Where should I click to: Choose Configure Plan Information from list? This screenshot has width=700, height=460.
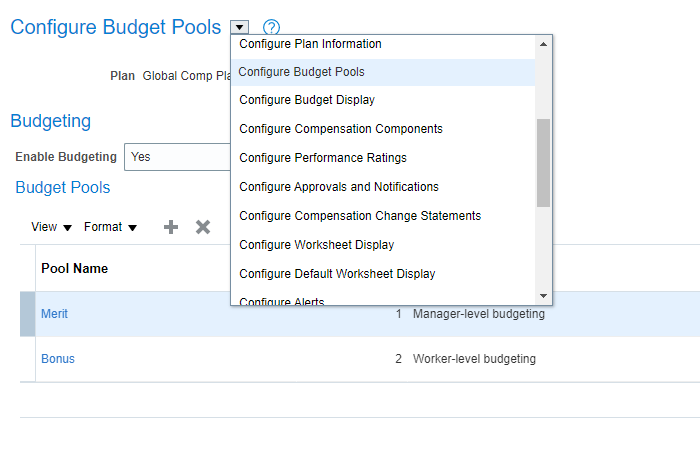[x=310, y=44]
